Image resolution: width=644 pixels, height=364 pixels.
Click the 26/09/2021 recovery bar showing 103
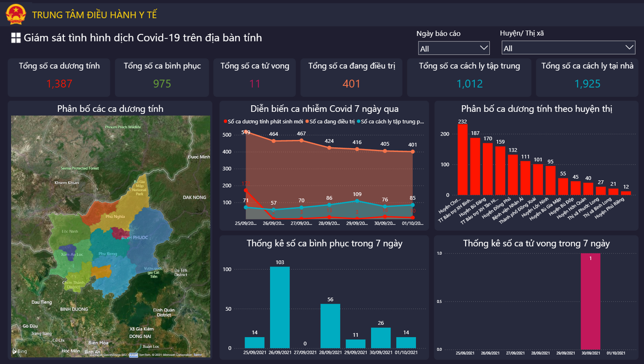click(280, 307)
